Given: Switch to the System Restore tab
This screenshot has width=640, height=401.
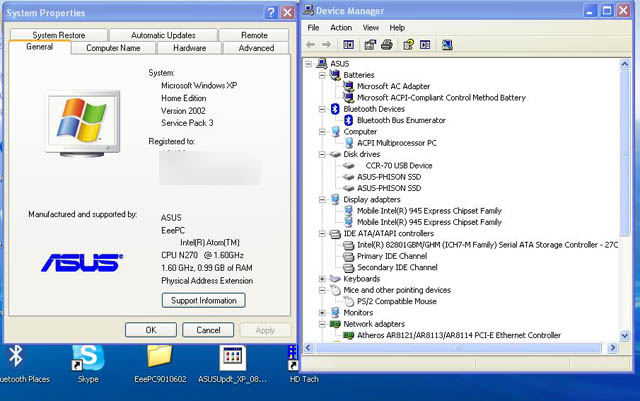Looking at the screenshot, I should click(x=59, y=35).
